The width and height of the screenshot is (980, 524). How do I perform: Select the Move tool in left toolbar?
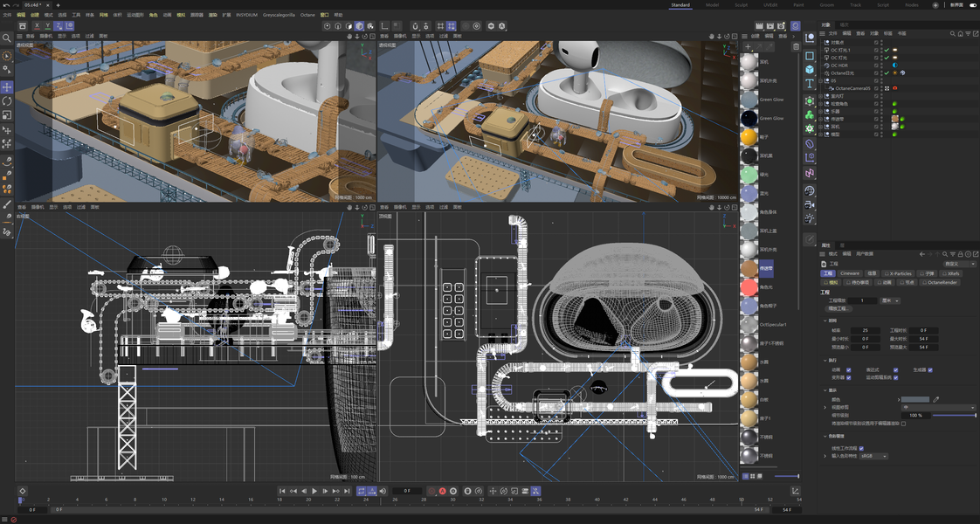(x=7, y=86)
